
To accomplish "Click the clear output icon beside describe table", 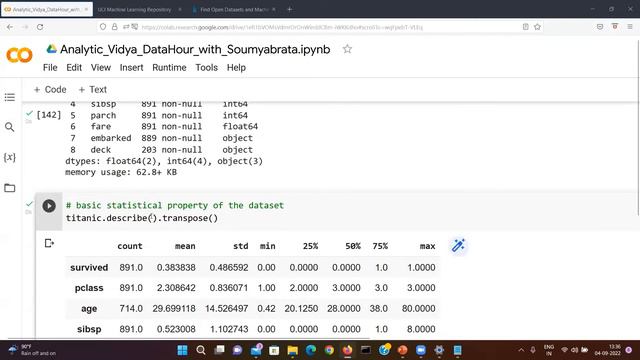I will [x=49, y=243].
